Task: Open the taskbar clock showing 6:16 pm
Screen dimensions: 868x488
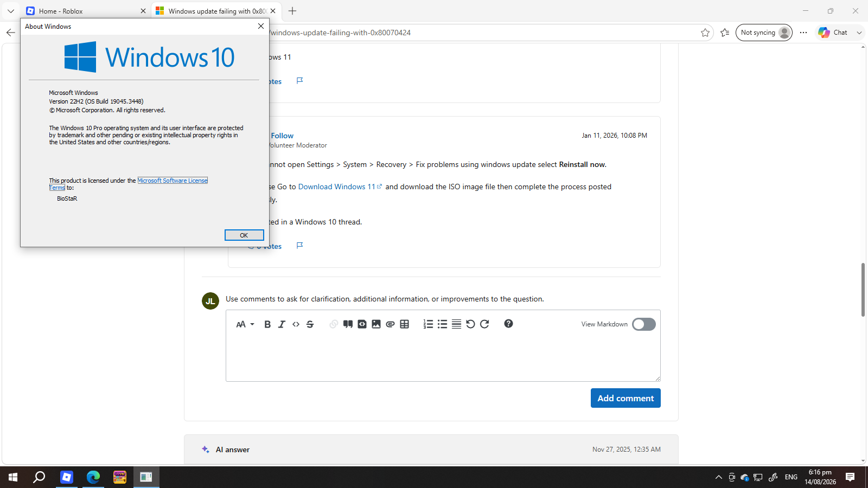Action: click(820, 477)
